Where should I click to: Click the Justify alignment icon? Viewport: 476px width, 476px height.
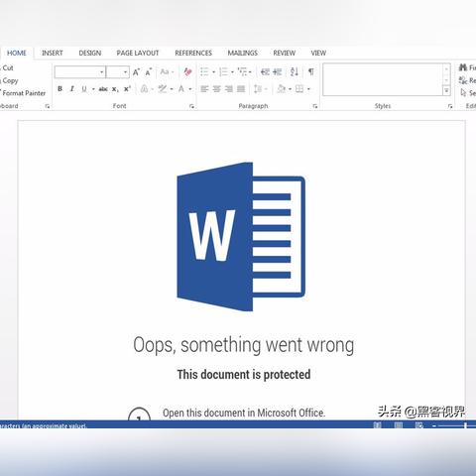click(241, 89)
